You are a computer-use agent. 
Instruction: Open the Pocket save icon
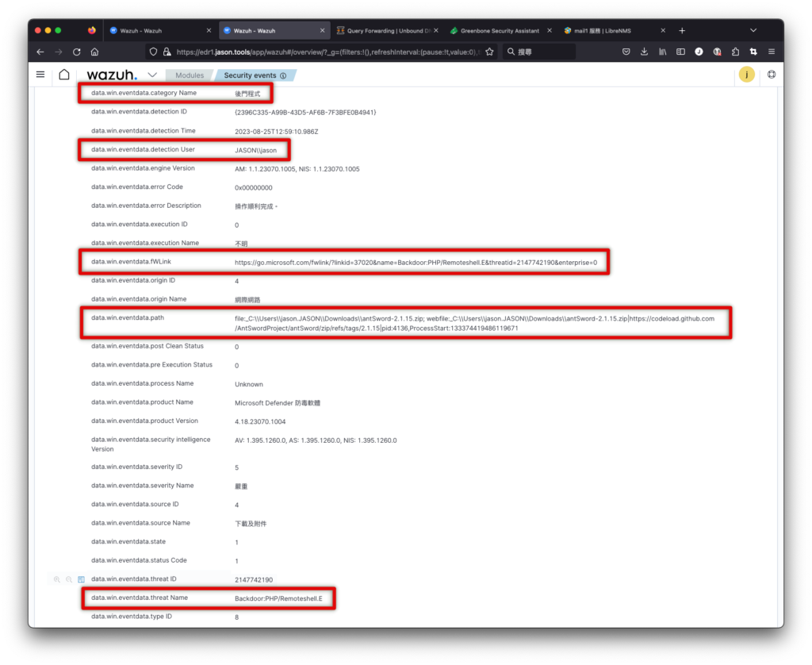click(626, 52)
